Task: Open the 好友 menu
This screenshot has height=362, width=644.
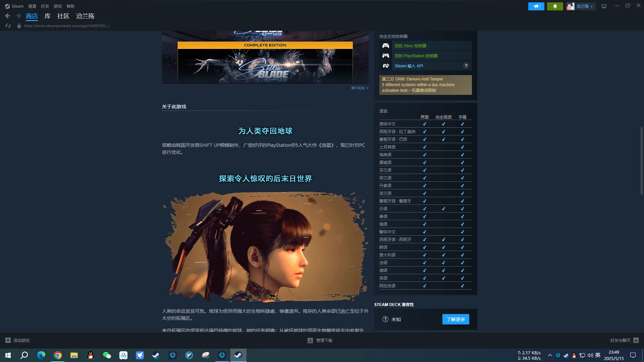Action: click(45, 6)
